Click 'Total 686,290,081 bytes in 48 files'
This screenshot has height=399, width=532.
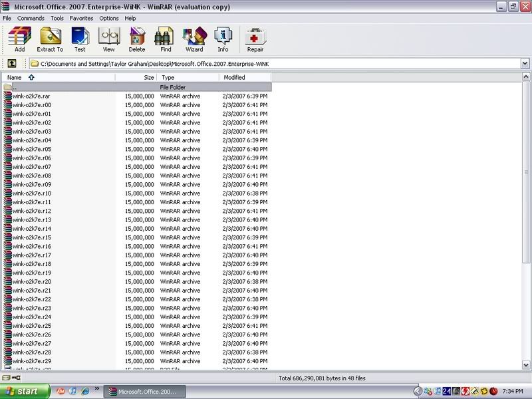[x=322, y=378]
